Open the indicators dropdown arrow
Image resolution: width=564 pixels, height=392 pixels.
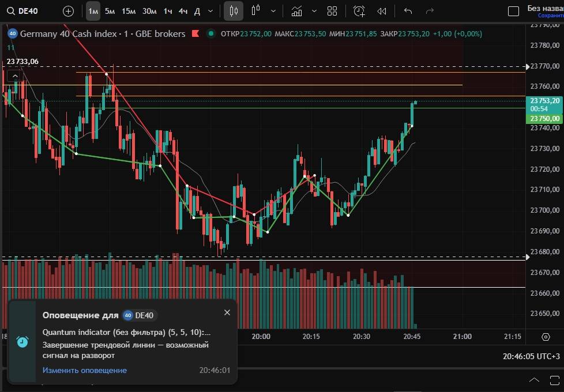click(314, 11)
